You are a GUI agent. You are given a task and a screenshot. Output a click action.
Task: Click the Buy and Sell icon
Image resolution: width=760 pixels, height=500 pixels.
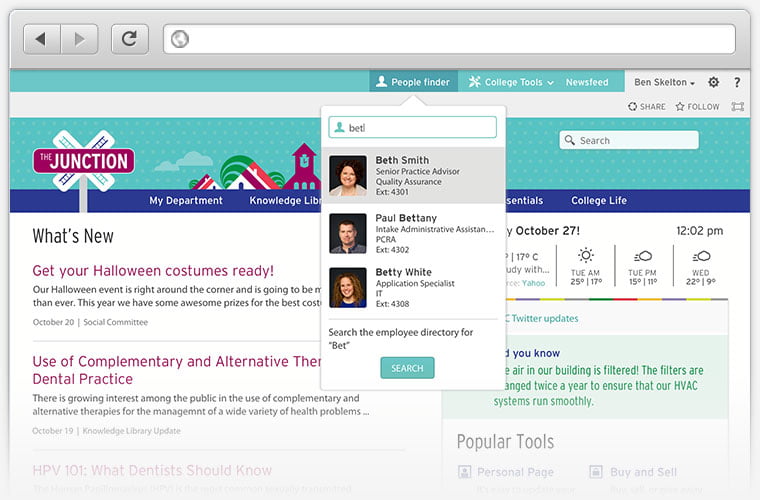coord(596,471)
